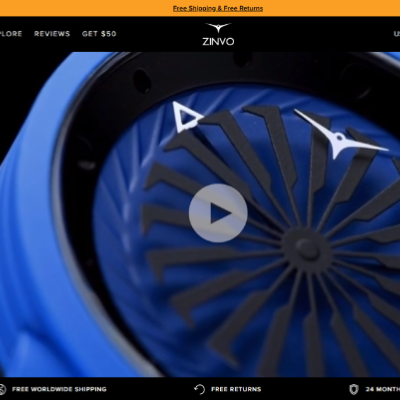Click the Free Shipping & Free Returns link
Screen dimensions: 400x400
(x=218, y=8)
